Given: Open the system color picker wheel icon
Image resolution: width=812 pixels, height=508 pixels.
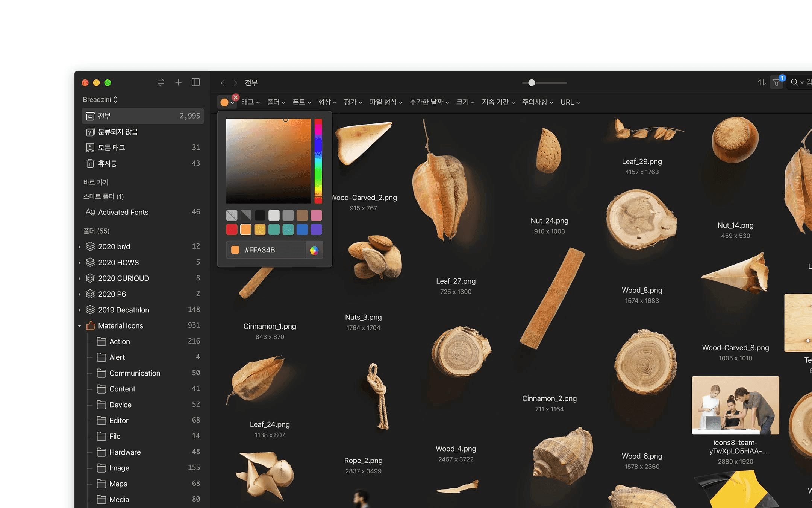Looking at the screenshot, I should point(314,250).
